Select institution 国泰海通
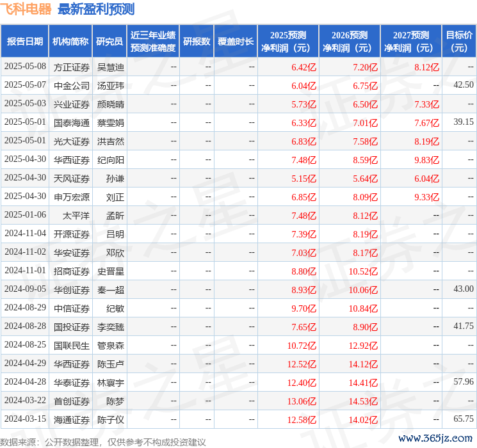This screenshot has height=448, width=477. click(72, 123)
